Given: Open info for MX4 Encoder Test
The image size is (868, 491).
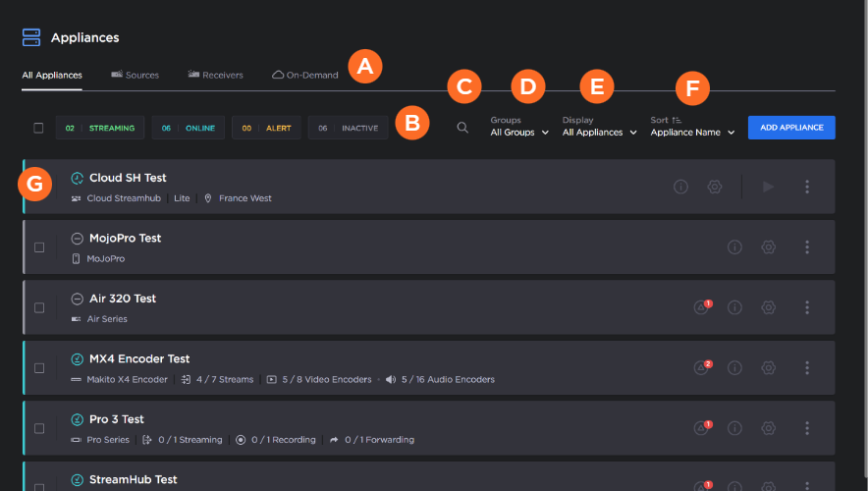Looking at the screenshot, I should (734, 367).
